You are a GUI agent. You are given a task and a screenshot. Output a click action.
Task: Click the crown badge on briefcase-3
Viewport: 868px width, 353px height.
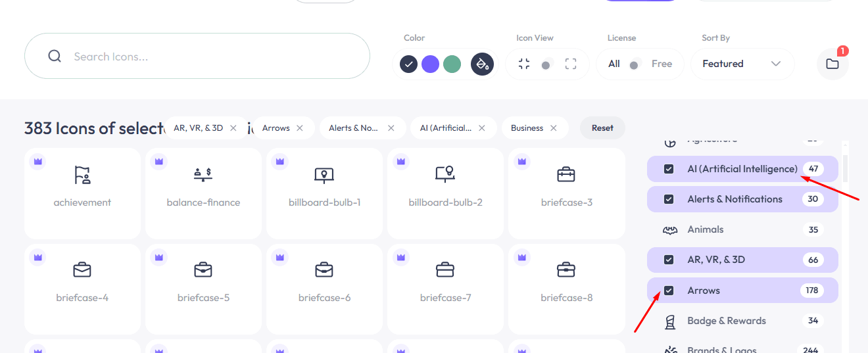pyautogui.click(x=521, y=161)
